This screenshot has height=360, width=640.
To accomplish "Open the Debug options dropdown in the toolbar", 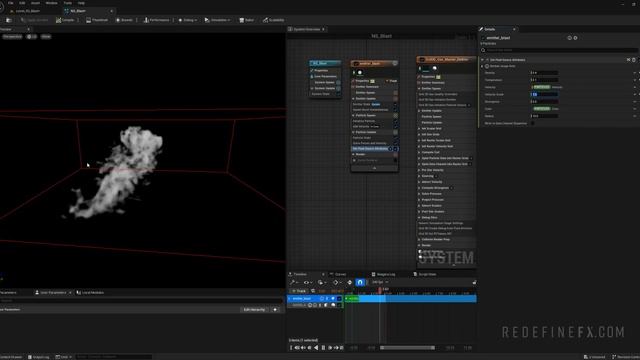I will (x=188, y=20).
